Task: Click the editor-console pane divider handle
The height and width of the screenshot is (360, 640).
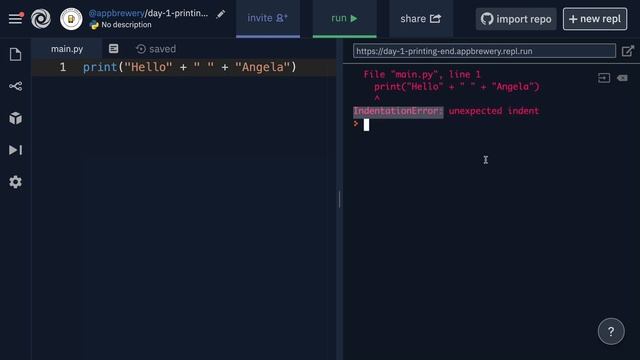Action: tap(339, 200)
